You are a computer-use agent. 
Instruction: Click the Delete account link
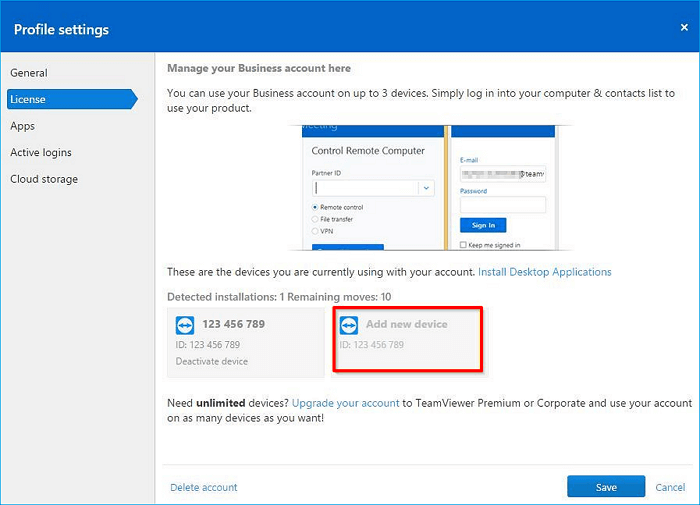pyautogui.click(x=204, y=487)
